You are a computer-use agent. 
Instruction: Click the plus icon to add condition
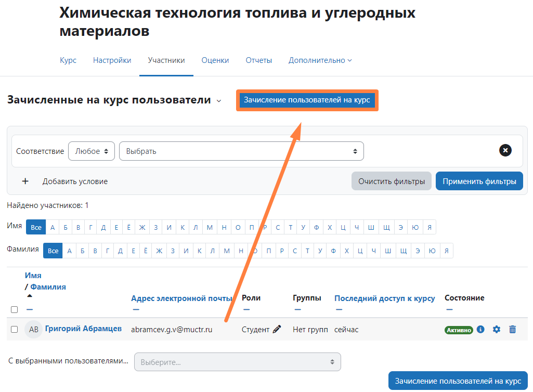(25, 181)
